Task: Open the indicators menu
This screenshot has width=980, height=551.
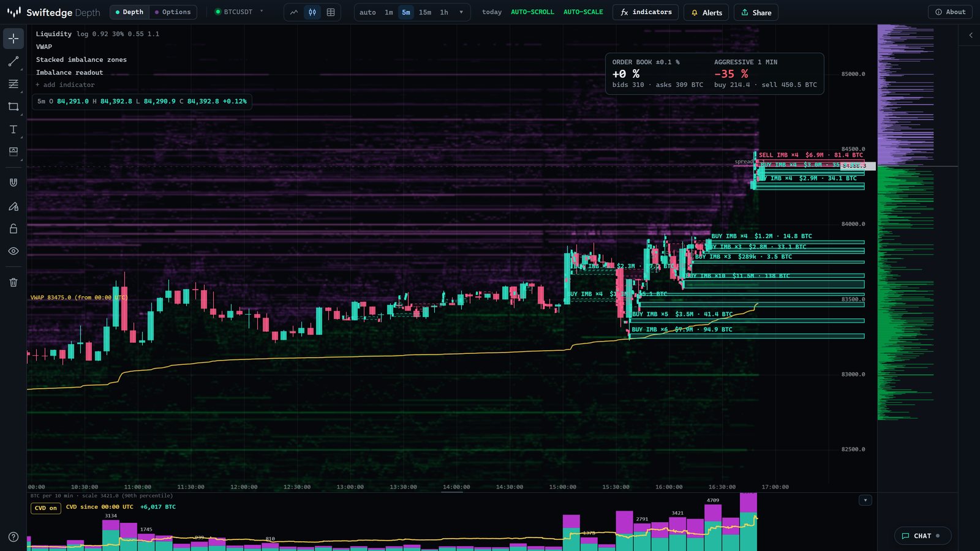Action: [x=646, y=12]
